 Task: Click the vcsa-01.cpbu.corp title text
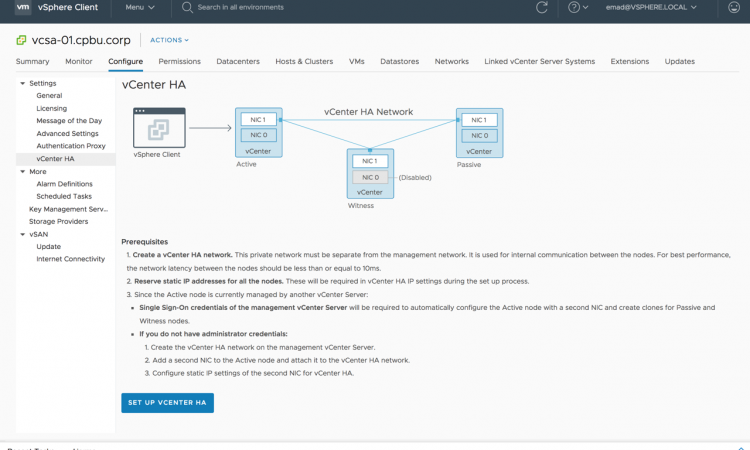pyautogui.click(x=81, y=40)
